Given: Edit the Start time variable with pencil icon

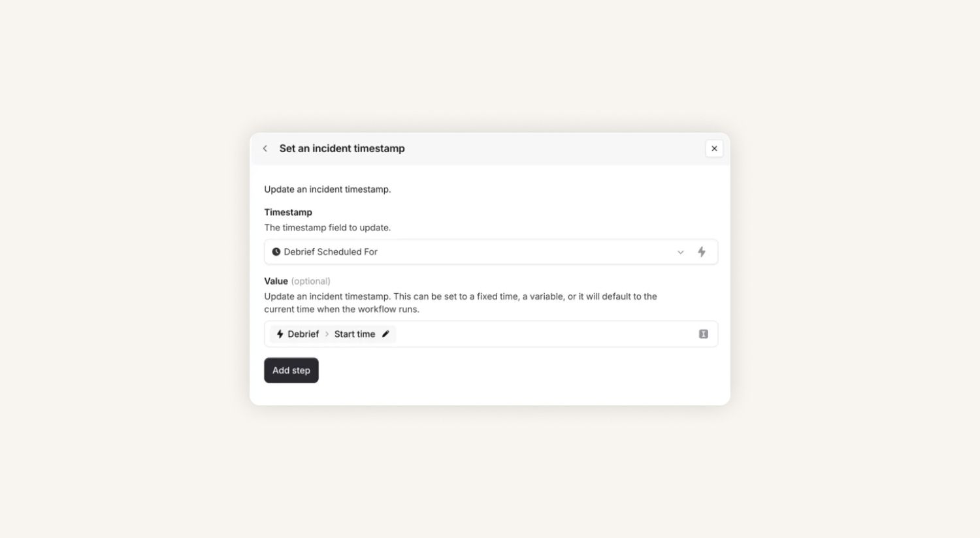Looking at the screenshot, I should [x=385, y=334].
